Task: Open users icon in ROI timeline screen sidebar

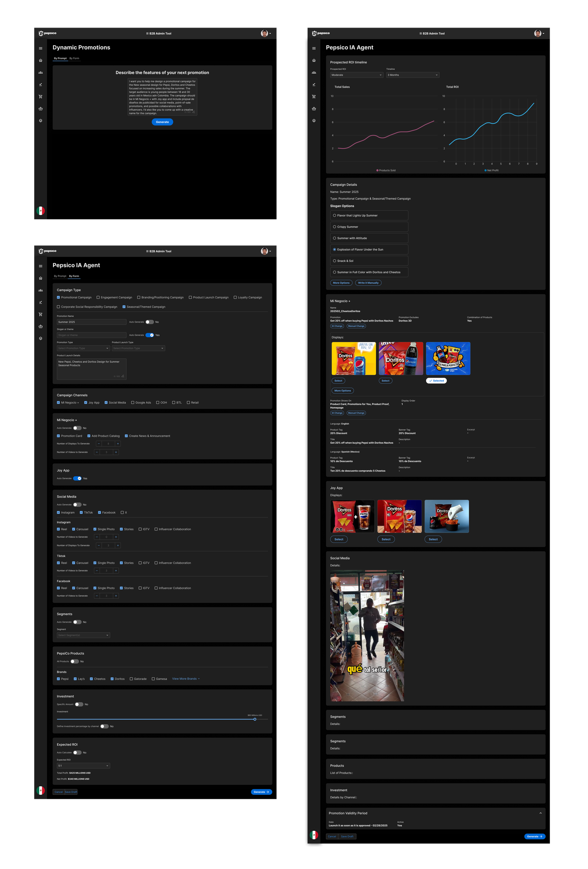Action: coord(314,72)
